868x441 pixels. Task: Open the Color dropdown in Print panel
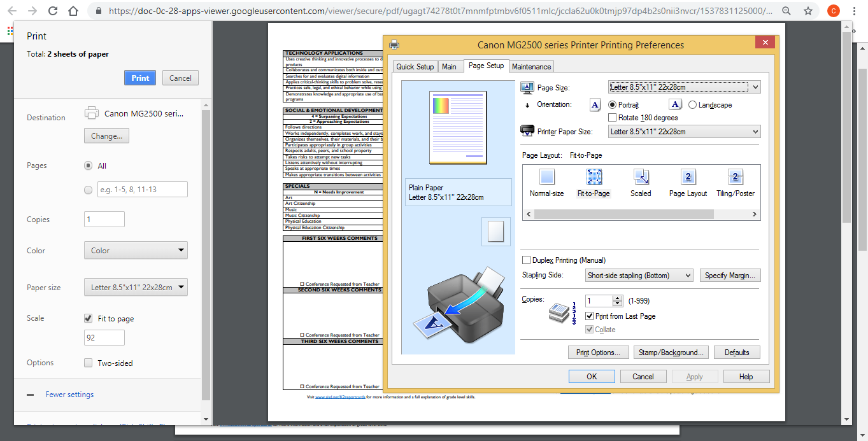click(x=136, y=251)
